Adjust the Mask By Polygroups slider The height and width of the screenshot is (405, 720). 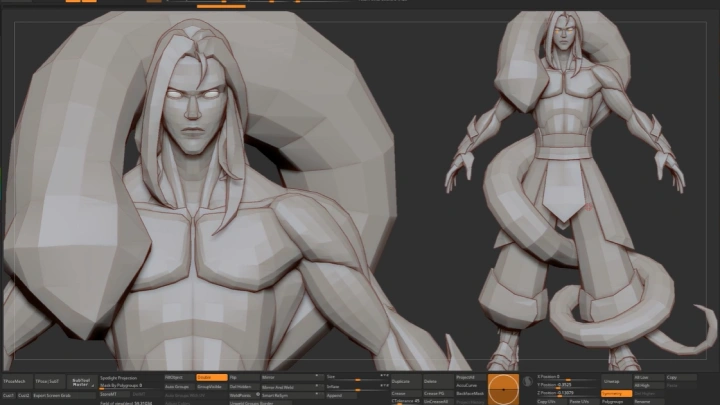tap(130, 386)
